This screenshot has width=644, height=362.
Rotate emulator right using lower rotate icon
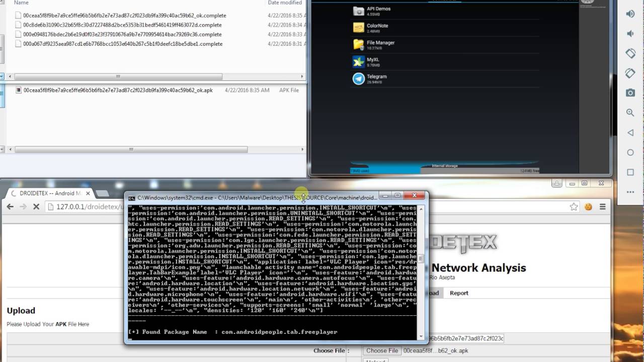point(630,73)
